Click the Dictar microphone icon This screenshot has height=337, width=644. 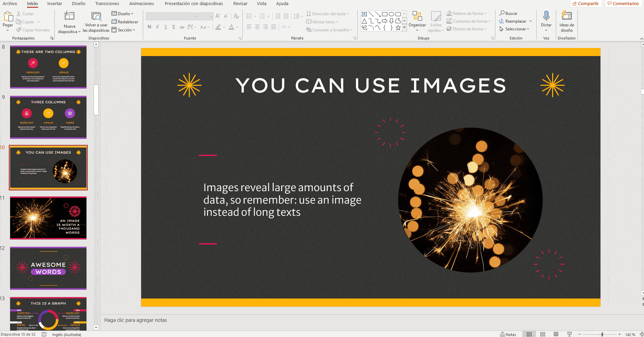click(546, 16)
